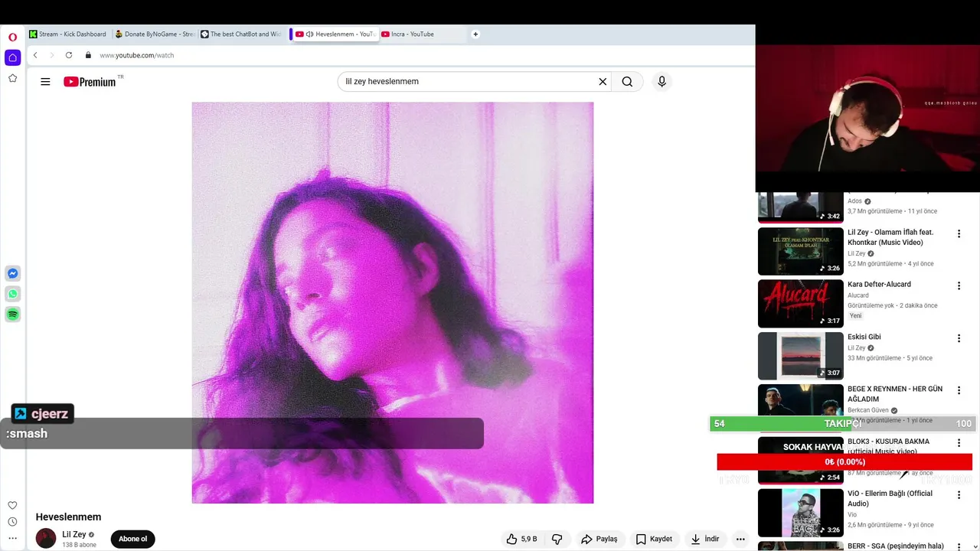The width and height of the screenshot is (980, 551).
Task: Play Kara Defter-Alucard thumbnail
Action: (x=800, y=303)
